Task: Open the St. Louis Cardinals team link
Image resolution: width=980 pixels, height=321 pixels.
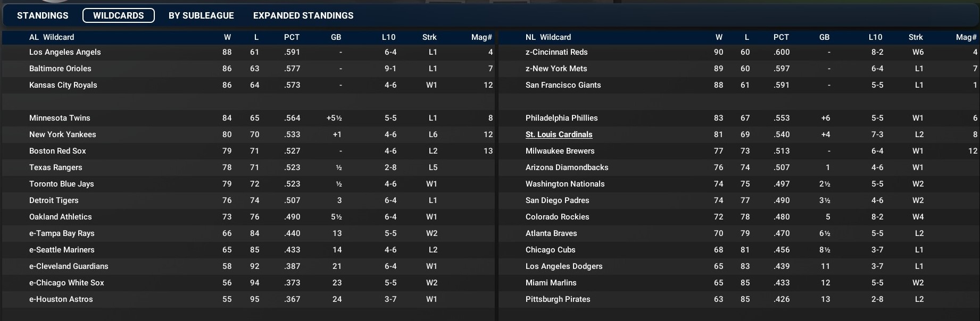Action: (559, 134)
